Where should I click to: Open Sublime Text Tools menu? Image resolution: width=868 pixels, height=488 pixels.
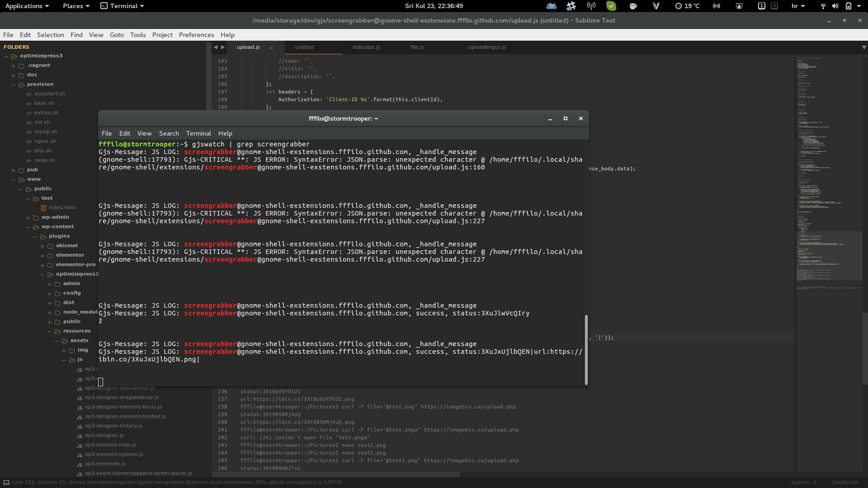[138, 35]
